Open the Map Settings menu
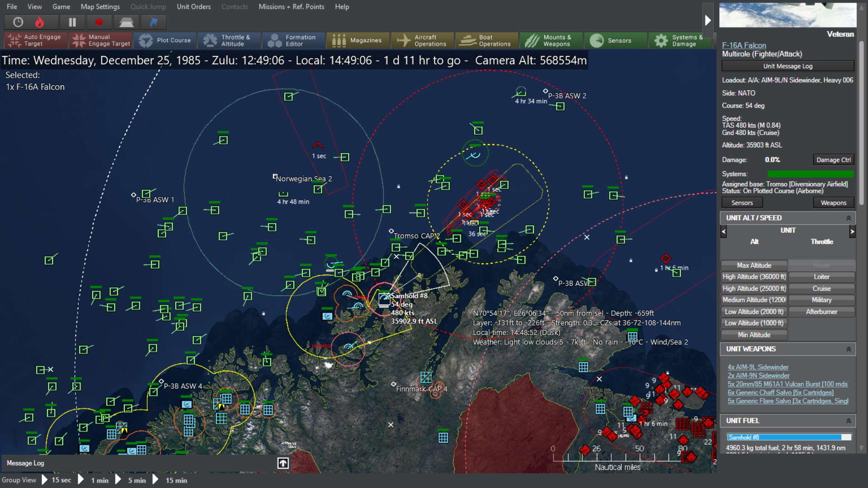 tap(100, 7)
